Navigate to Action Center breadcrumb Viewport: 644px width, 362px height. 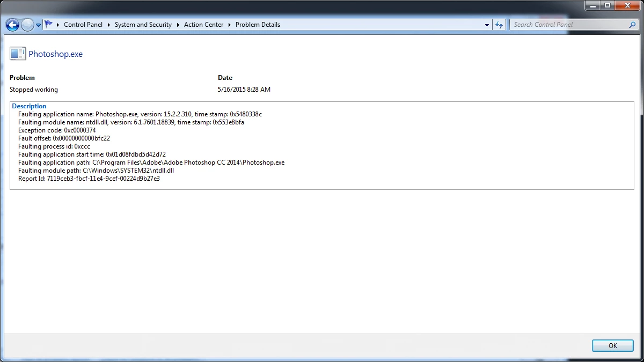204,25
